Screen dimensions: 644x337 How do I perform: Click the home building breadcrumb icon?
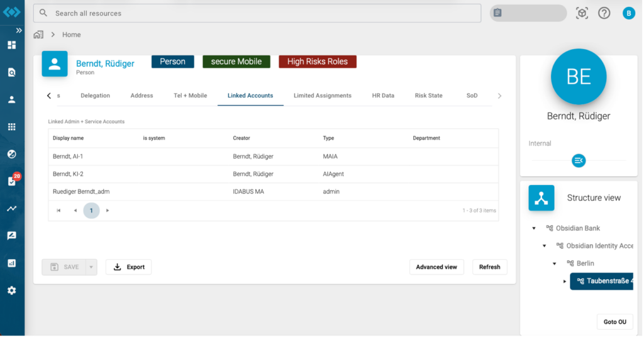pos(39,35)
